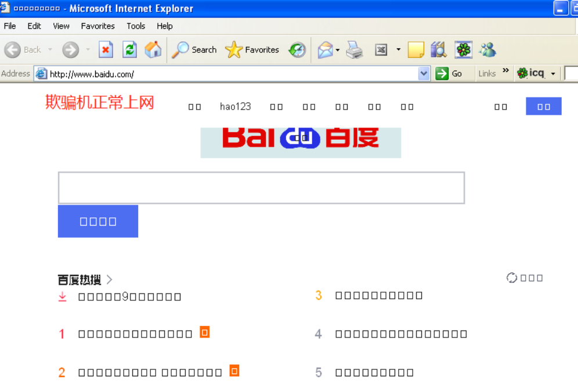
Task: Open the Tools menu
Action: pyautogui.click(x=136, y=26)
